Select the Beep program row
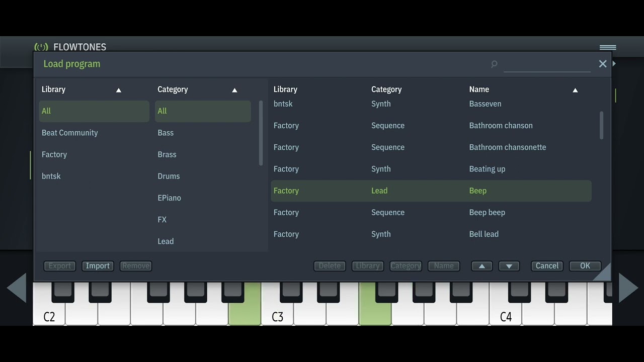Screen dimensions: 644x362 tap(431, 191)
